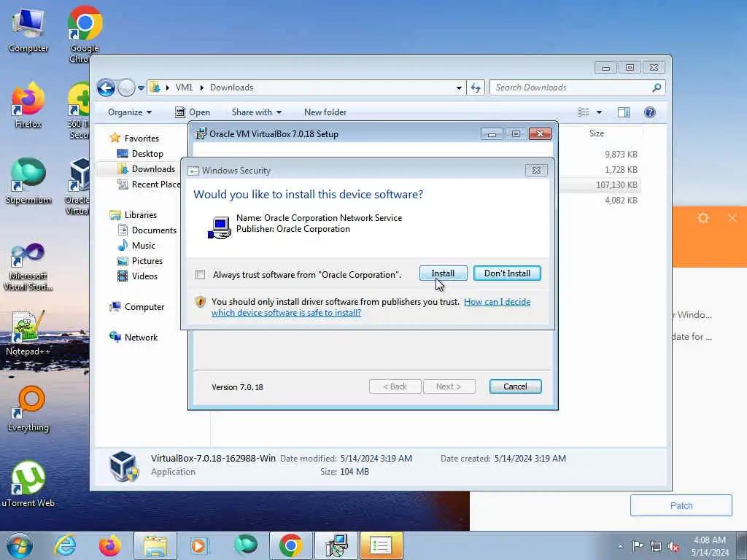
Task: Close the Windows Security dialog
Action: click(536, 171)
